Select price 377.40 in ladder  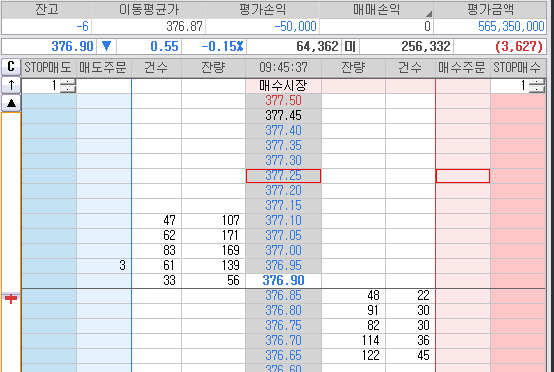point(283,131)
